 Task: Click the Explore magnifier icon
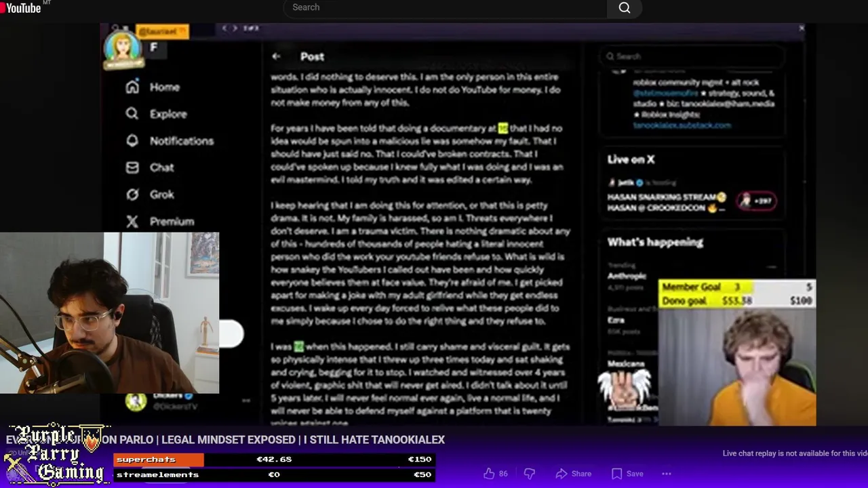pyautogui.click(x=132, y=114)
